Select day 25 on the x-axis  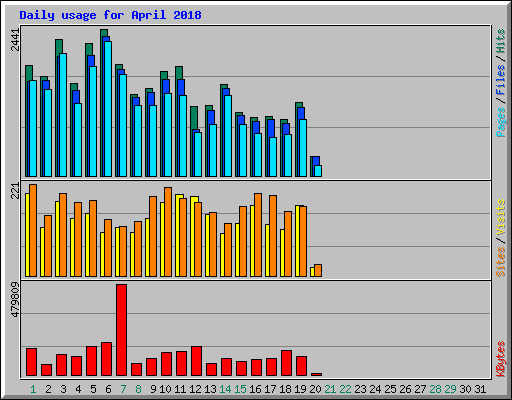[x=390, y=389]
